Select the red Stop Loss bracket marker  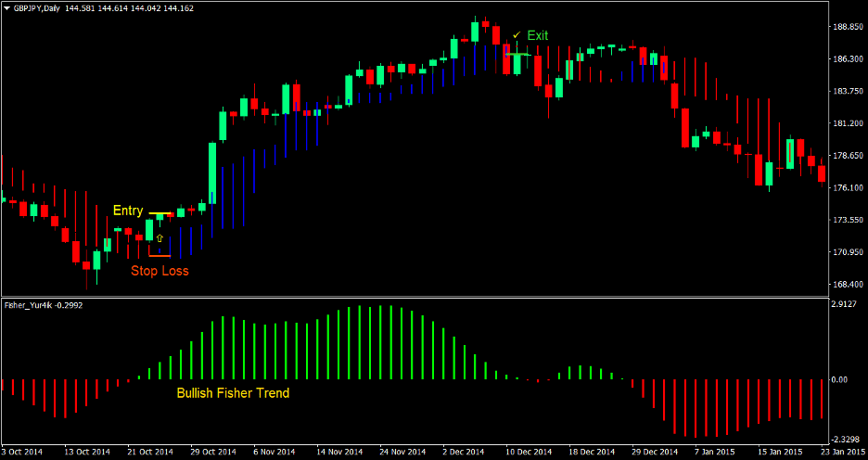159,254
